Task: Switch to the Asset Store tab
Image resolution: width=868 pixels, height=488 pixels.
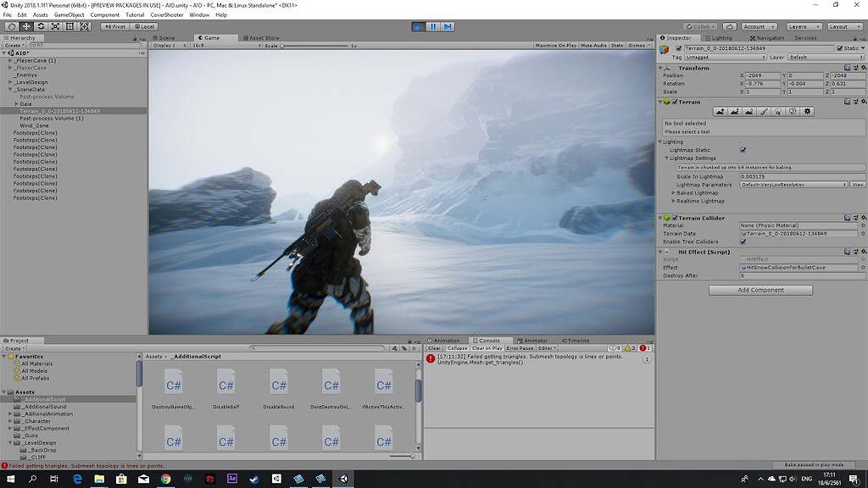Action: click(x=261, y=38)
